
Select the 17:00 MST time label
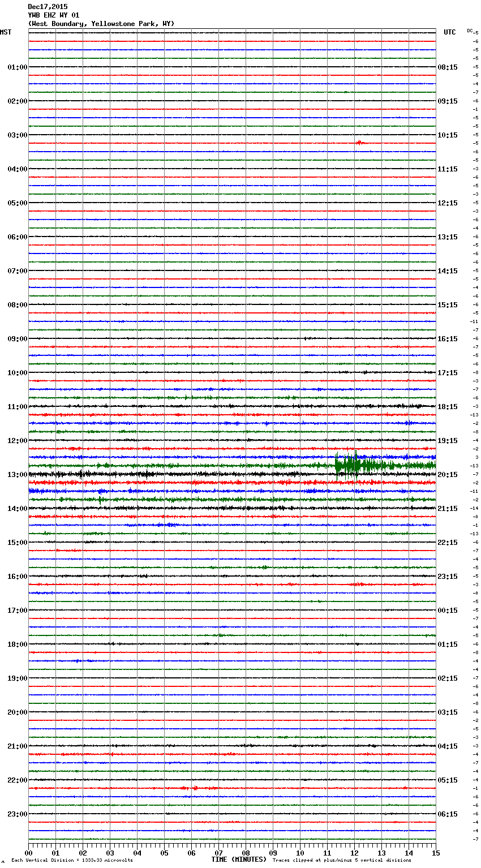(17, 611)
